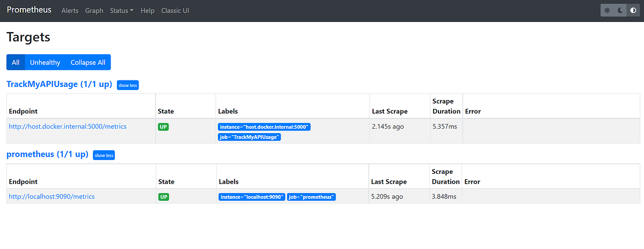Open the Help page
The width and height of the screenshot is (644, 249).
tap(147, 11)
